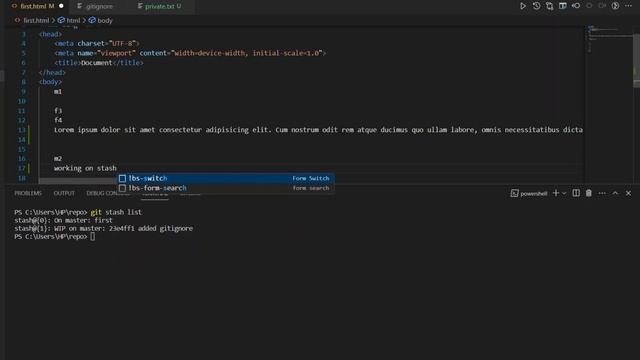Click the editor horizontal scrollbar under line 18

pos(78,180)
